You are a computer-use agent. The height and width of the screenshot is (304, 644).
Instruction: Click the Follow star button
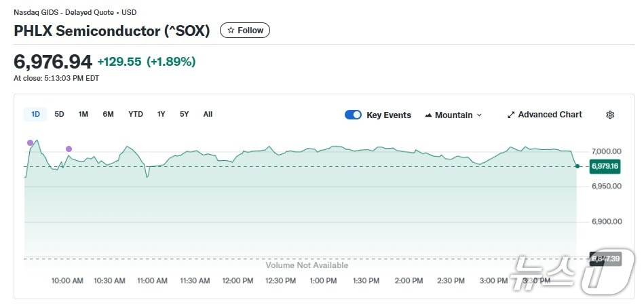[x=244, y=31]
